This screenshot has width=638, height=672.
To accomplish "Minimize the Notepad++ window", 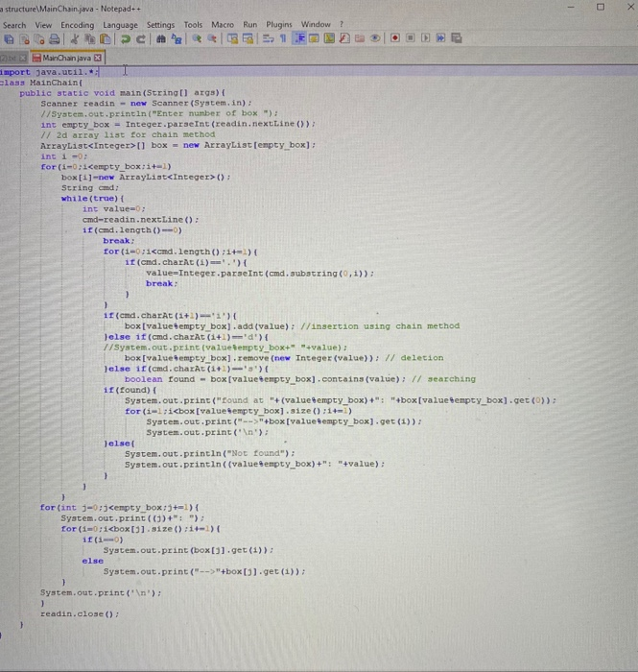I will pos(571,8).
